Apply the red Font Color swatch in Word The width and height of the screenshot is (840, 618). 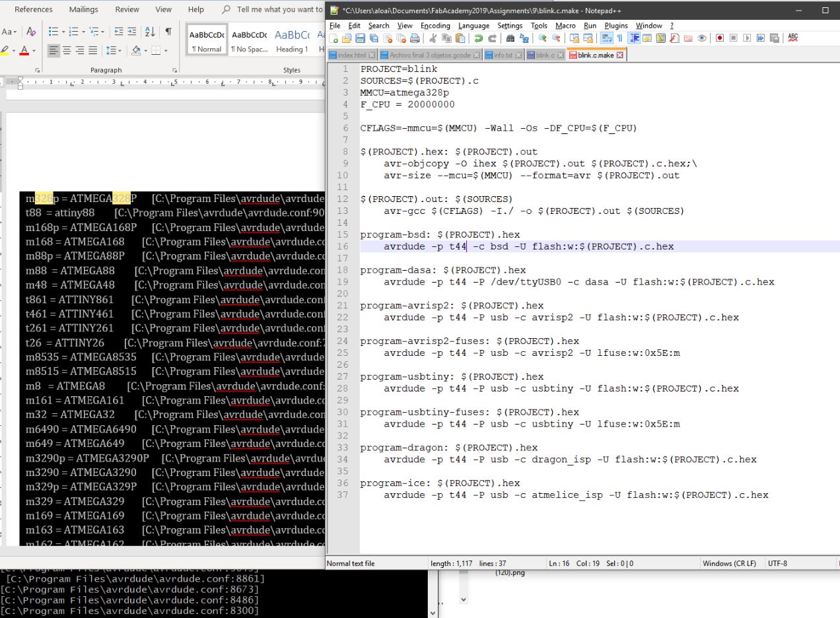(24, 50)
